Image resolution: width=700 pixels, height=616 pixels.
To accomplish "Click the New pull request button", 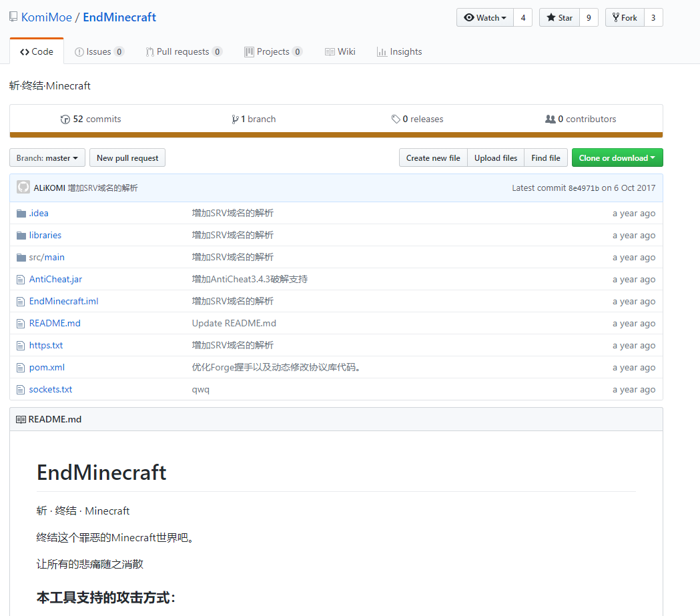I will [x=127, y=158].
